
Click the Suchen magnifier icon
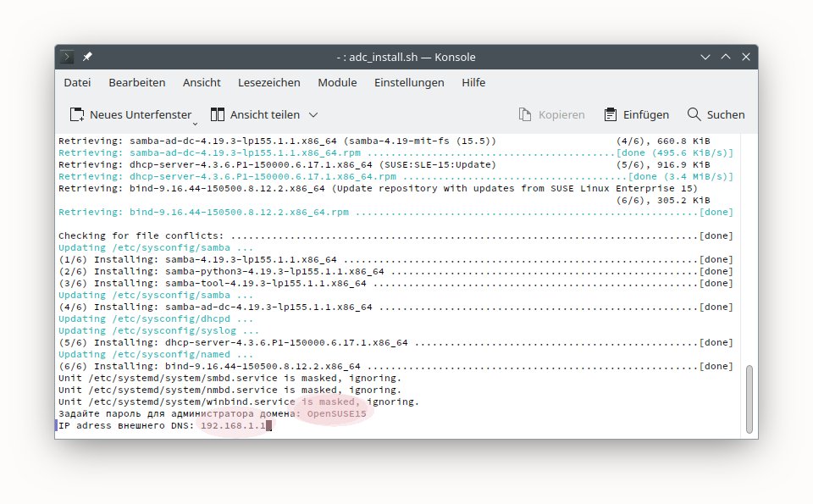[x=694, y=114]
